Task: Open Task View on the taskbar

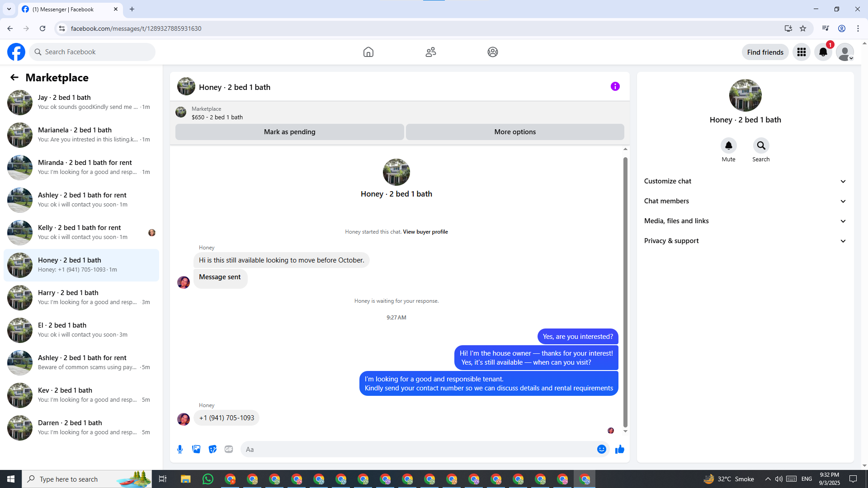Action: [x=163, y=479]
